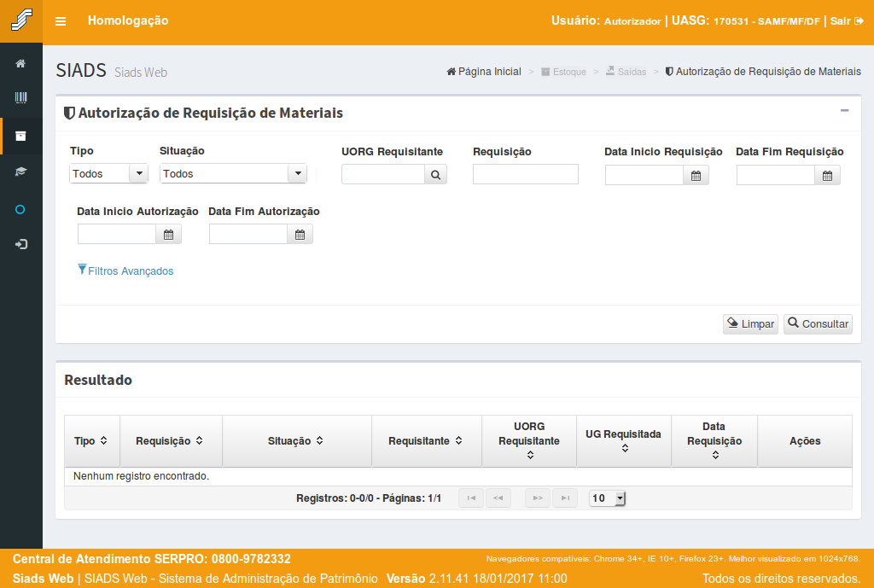Open Data Fim Requisição calendar picker
This screenshot has height=588, width=874.
tap(828, 176)
